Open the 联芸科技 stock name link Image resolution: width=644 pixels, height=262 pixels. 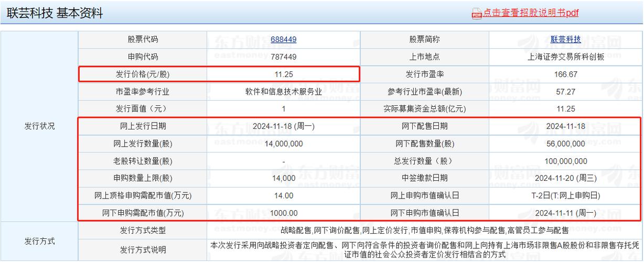pos(565,39)
